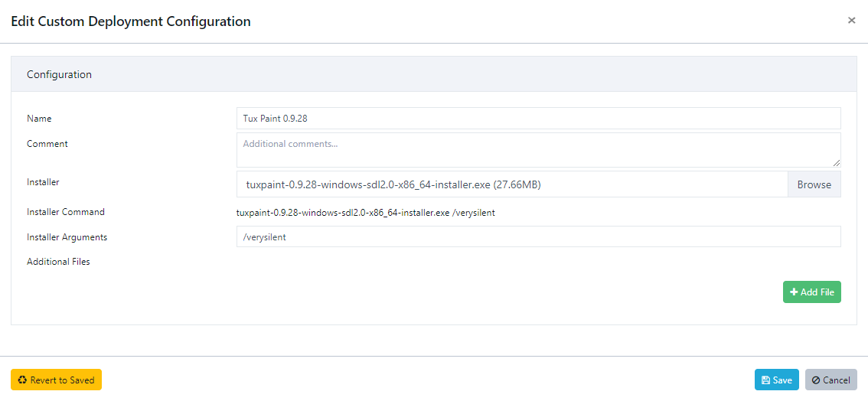Click the Additional Files label
Image resolution: width=868 pixels, height=401 pixels.
pos(58,262)
